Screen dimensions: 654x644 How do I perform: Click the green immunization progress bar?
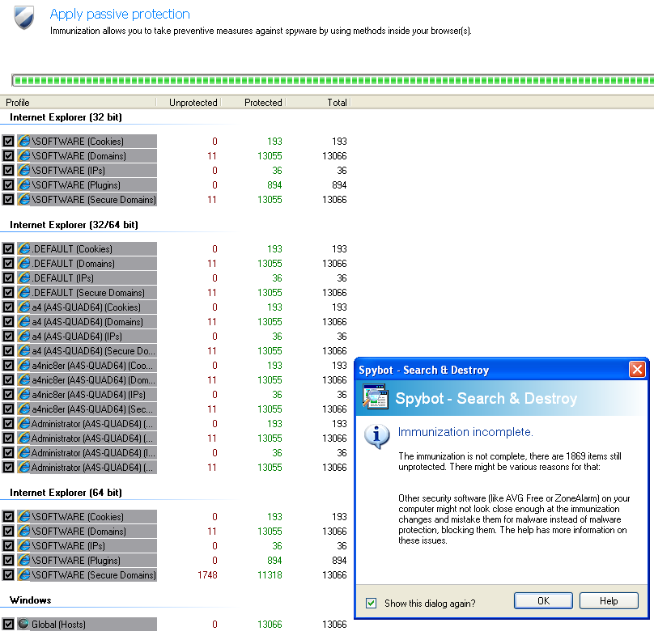333,80
